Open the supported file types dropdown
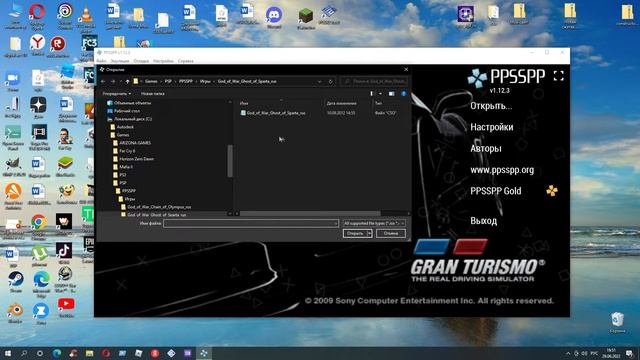 [374, 223]
